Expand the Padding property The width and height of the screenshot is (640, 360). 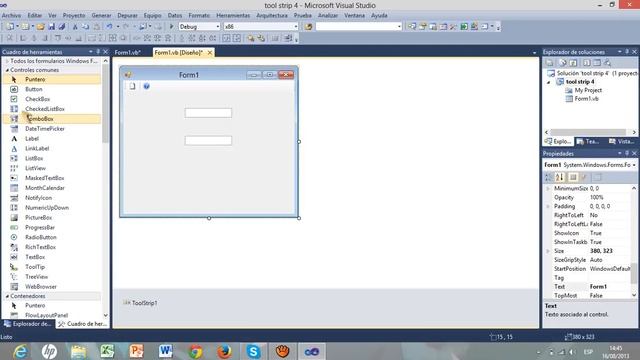tap(548, 207)
